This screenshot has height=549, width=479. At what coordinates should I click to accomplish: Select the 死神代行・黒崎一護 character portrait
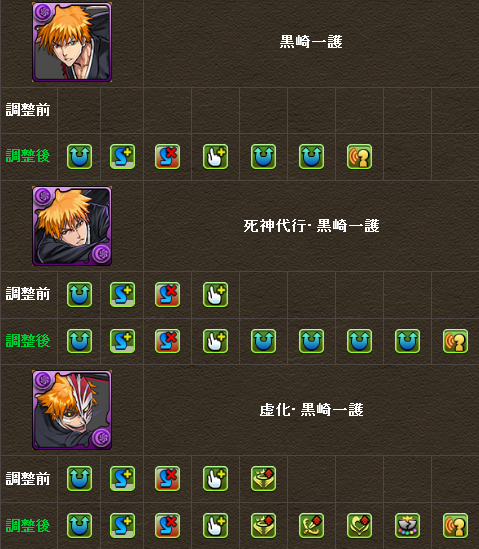[72, 226]
